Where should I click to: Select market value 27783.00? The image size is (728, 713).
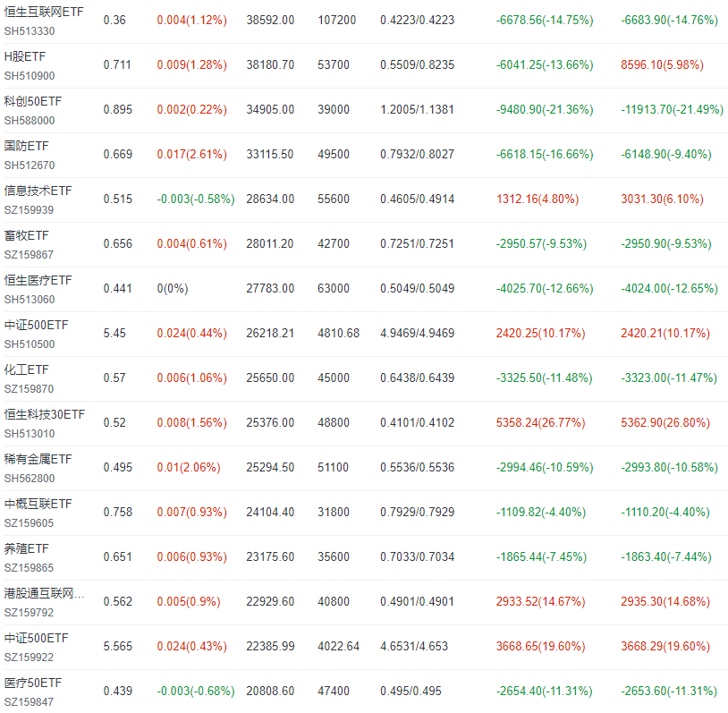(x=270, y=288)
